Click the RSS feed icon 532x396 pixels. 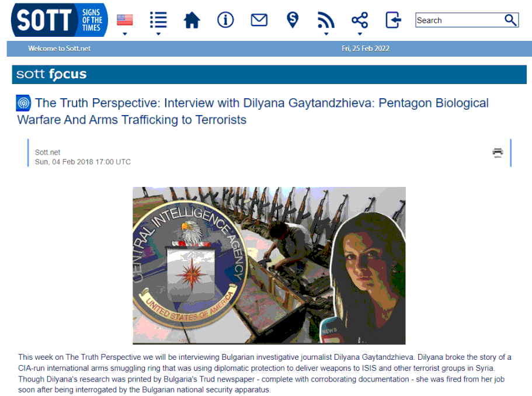pos(326,20)
